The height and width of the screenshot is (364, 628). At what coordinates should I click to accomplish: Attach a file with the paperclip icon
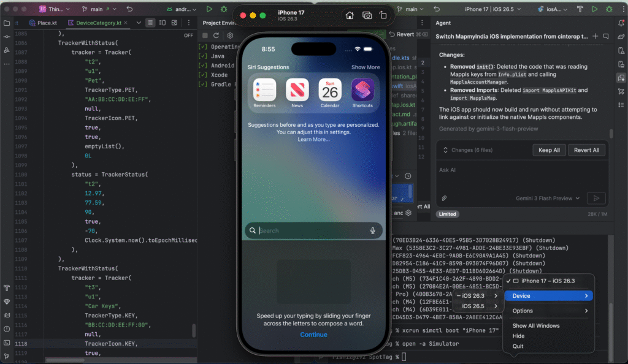click(x=444, y=198)
